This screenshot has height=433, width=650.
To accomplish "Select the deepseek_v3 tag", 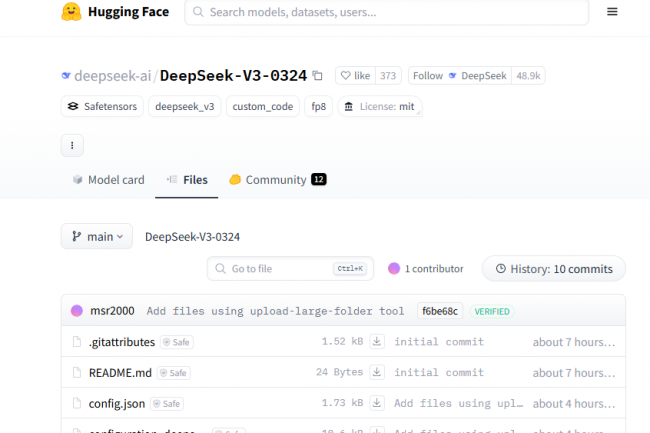I will pyautogui.click(x=184, y=106).
